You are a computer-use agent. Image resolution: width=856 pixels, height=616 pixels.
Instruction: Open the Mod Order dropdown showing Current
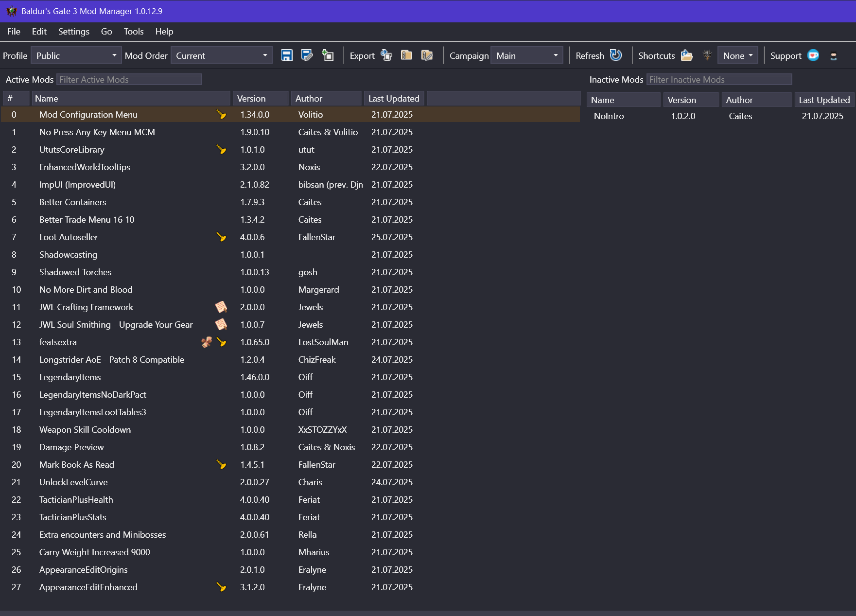pyautogui.click(x=221, y=55)
